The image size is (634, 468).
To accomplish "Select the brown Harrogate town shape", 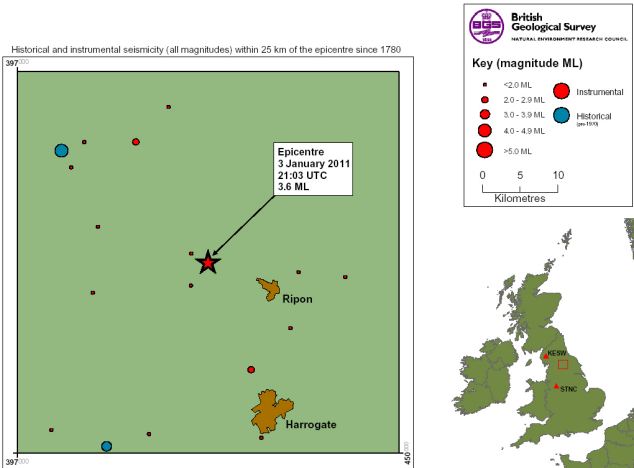I will pyautogui.click(x=272, y=411).
